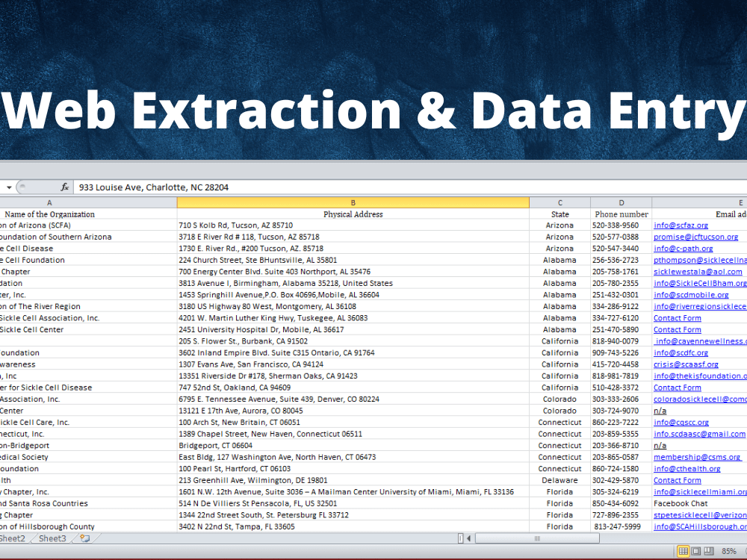
Task: Click the formula bar expand handle circle
Action: click(23, 187)
